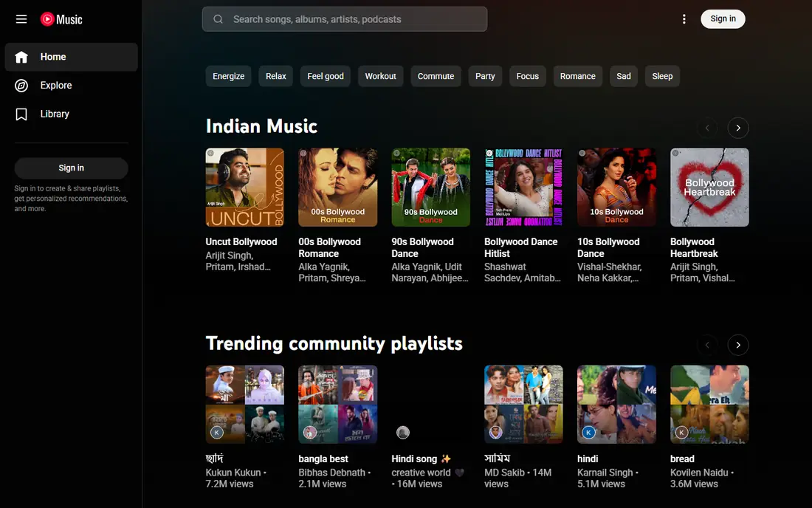Open the hamburger guide menu
Image resolution: width=812 pixels, height=508 pixels.
point(21,19)
